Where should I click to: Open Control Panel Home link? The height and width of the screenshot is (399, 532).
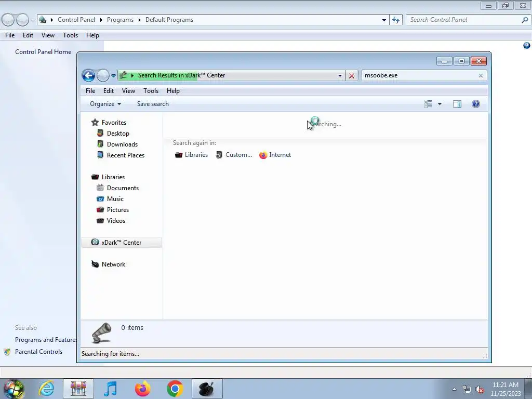tap(43, 52)
